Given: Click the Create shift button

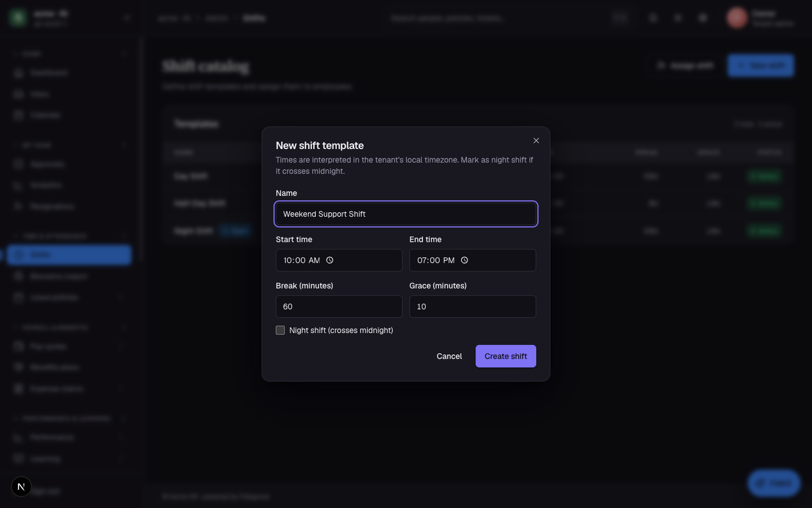Looking at the screenshot, I should point(506,356).
